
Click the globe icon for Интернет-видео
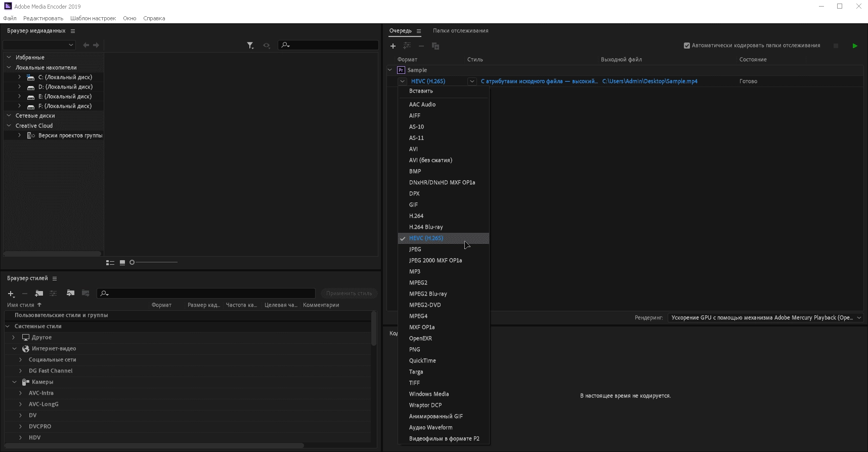[26, 349]
